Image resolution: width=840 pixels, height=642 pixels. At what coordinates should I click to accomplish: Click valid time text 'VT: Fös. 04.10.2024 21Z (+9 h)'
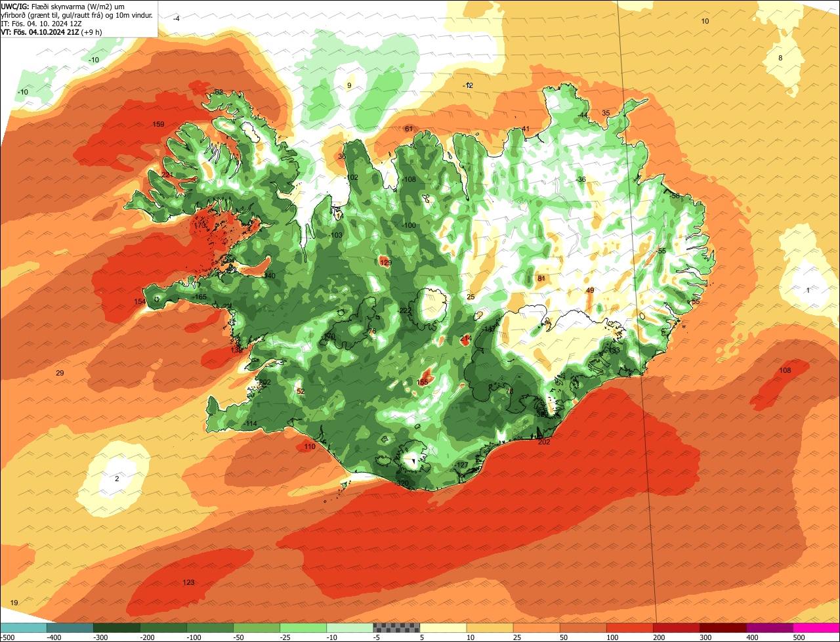[x=52, y=32]
